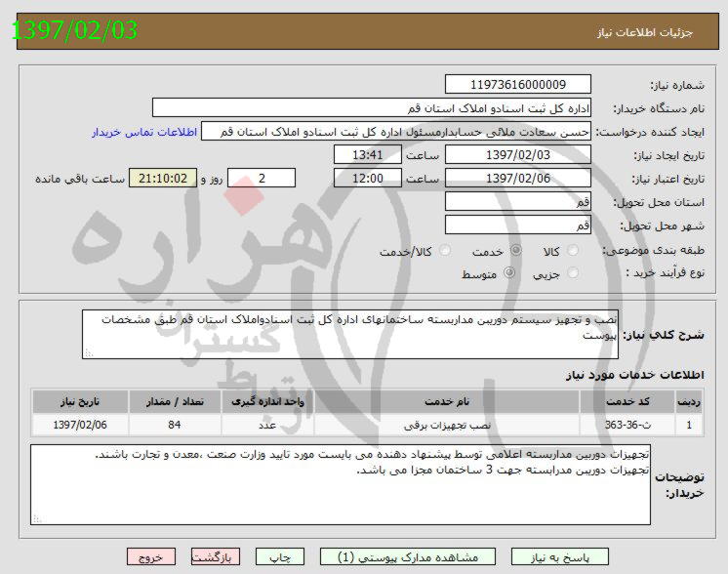728x574 pixels.
Task: Click the ساعت باقی مانده label
Action: (80, 179)
